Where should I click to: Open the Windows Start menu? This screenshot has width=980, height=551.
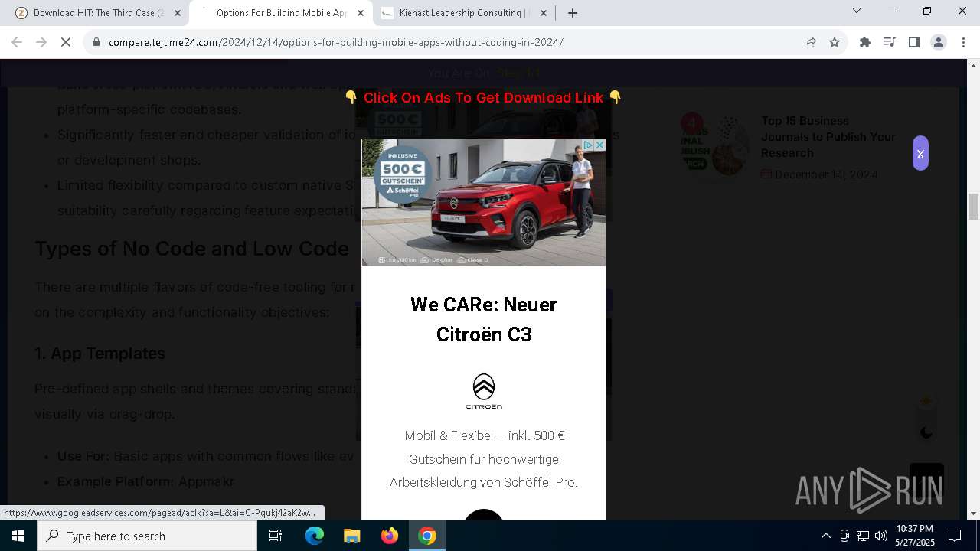click(x=18, y=536)
